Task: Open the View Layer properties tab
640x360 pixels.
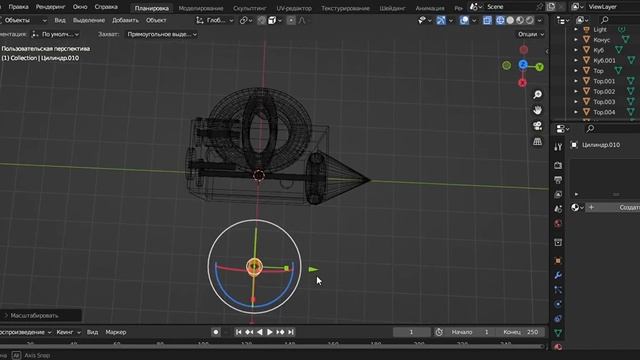Action: tap(558, 194)
